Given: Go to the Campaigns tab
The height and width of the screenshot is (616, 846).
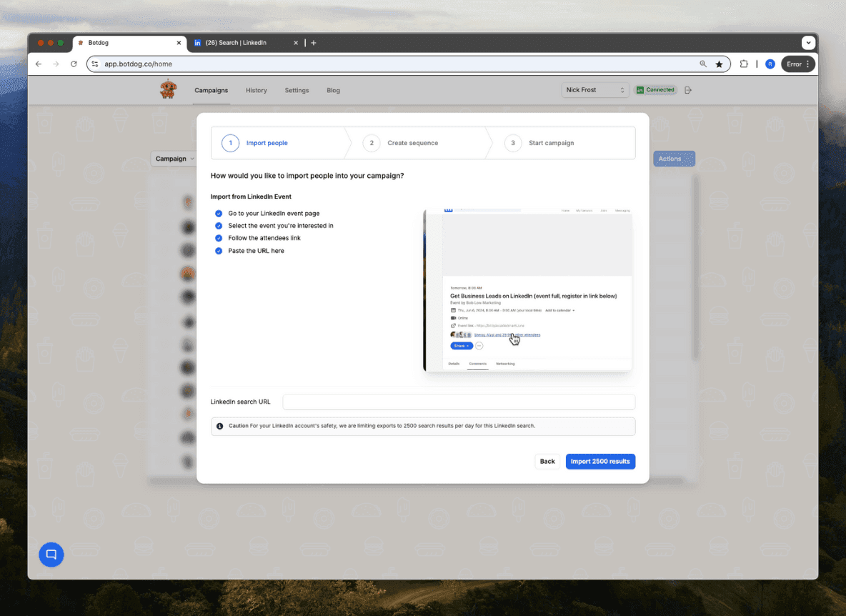Looking at the screenshot, I should tap(211, 90).
